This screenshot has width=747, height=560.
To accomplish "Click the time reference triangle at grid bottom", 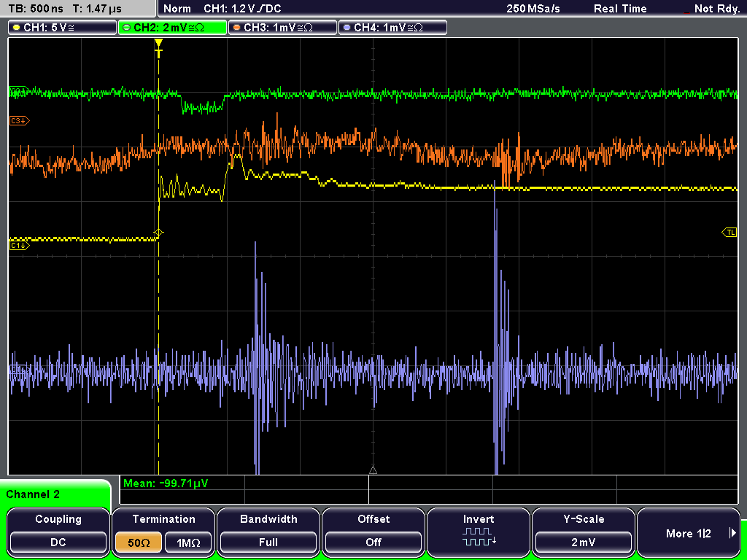I will (x=373, y=470).
